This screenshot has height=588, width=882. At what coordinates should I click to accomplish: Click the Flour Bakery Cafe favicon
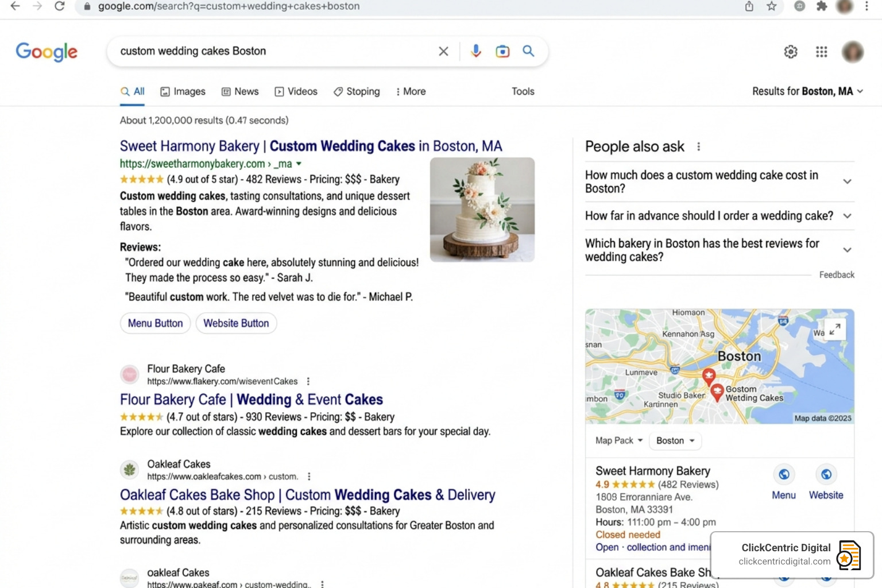[130, 374]
